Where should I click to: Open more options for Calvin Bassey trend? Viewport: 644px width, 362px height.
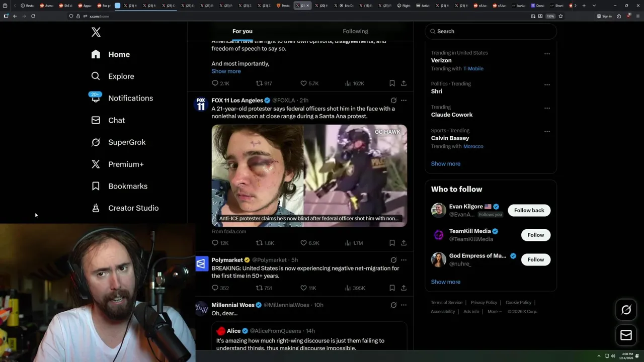pos(547,132)
